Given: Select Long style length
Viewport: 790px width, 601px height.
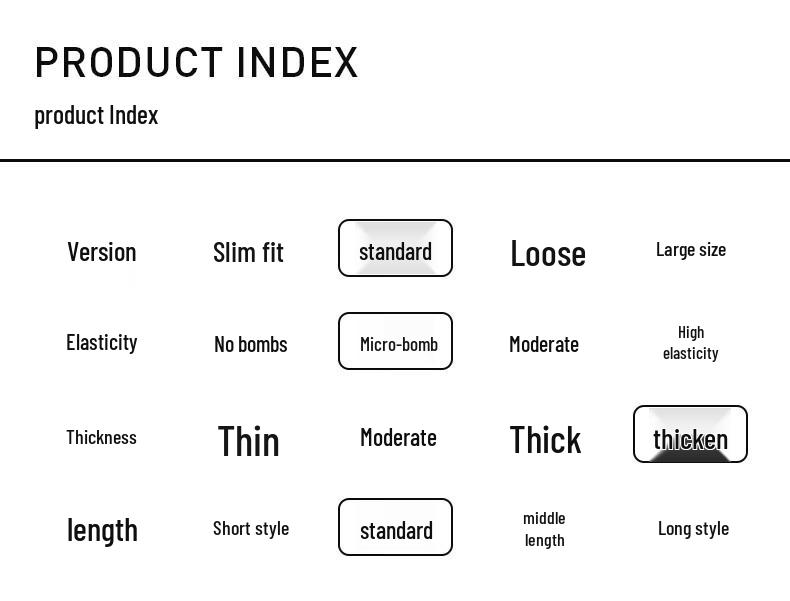Looking at the screenshot, I should click(x=693, y=528).
